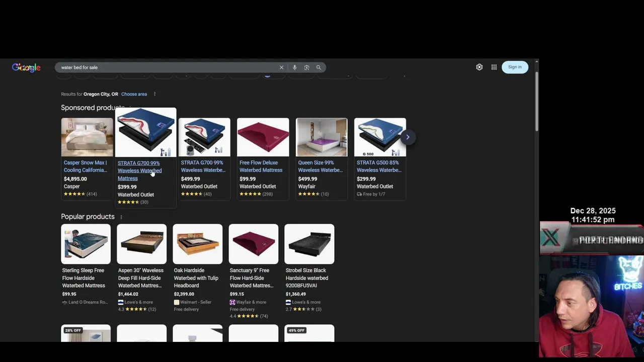Open the Strobel Size Black Hardside image
This screenshot has height=362, width=644.
point(309,244)
